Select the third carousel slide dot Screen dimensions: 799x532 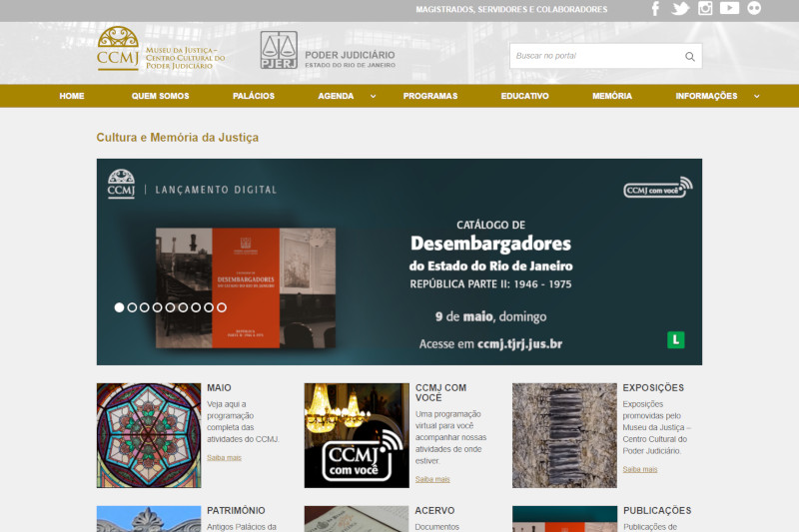pyautogui.click(x=145, y=307)
